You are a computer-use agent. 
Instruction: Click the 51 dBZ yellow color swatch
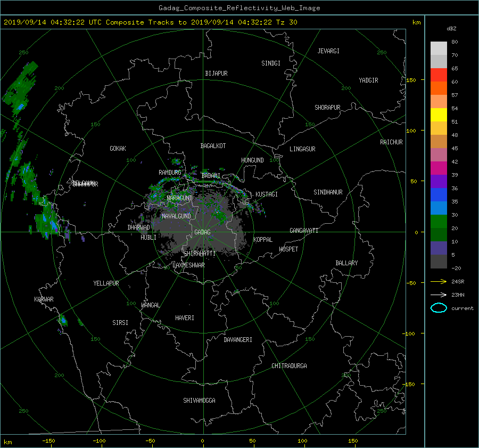(439, 115)
